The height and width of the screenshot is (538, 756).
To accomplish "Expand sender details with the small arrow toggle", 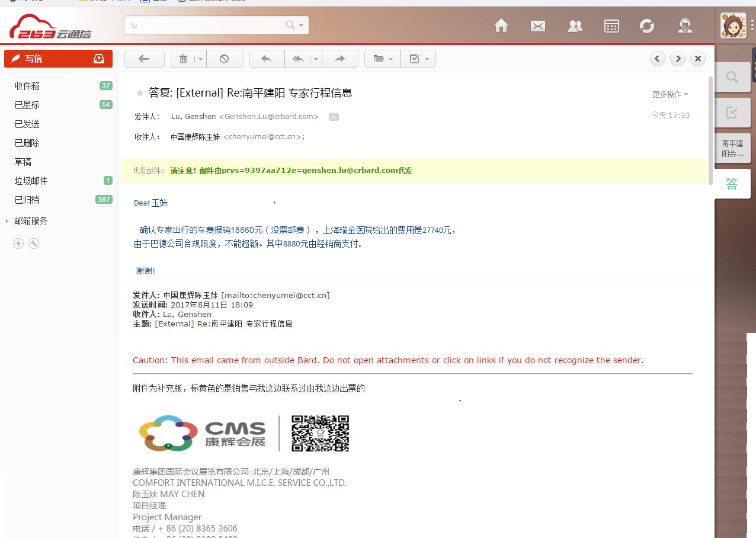I will [334, 117].
